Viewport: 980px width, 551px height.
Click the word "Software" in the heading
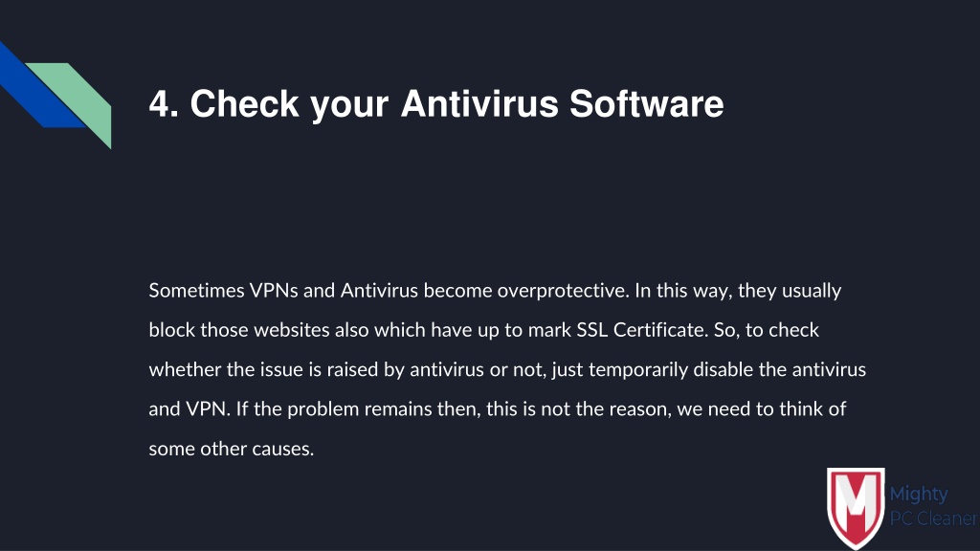coord(646,103)
